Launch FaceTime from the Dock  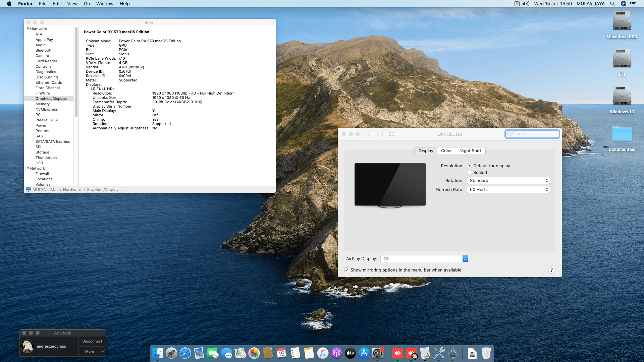pyautogui.click(x=213, y=353)
